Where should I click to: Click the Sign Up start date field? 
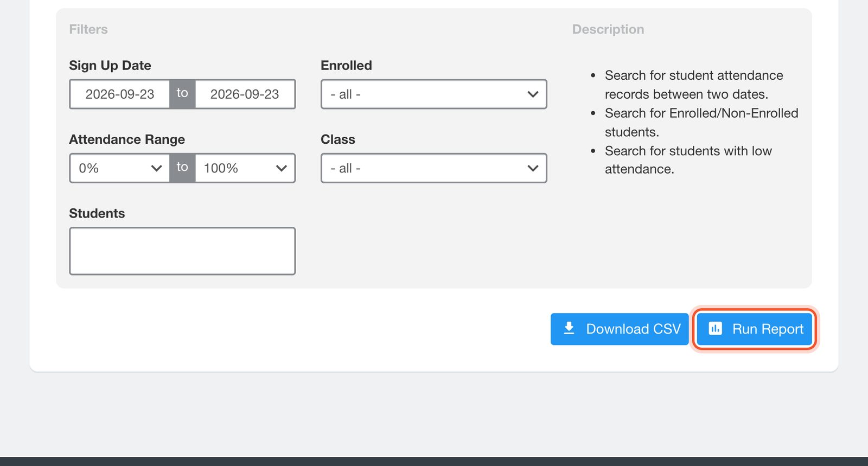(x=120, y=94)
